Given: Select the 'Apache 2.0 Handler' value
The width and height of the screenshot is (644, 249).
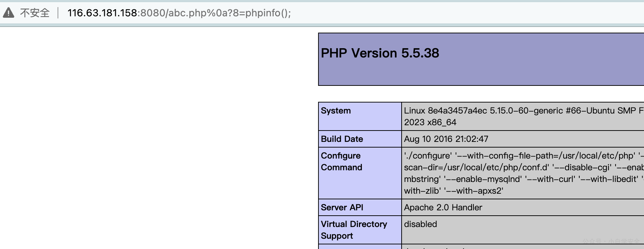Looking at the screenshot, I should point(443,207).
